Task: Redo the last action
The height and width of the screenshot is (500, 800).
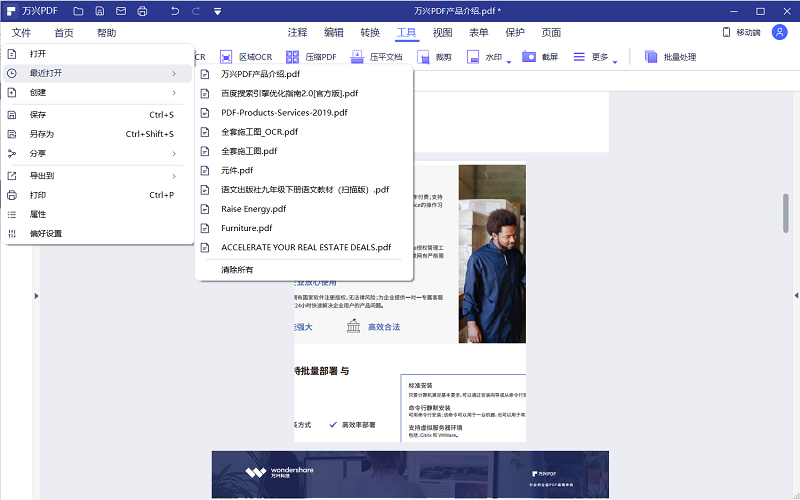Action: point(196,11)
